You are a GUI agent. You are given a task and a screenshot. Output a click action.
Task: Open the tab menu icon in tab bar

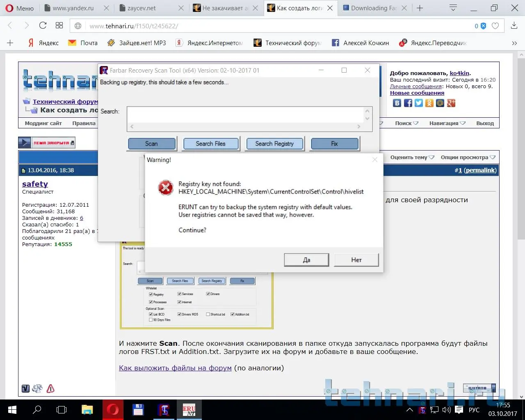click(453, 8)
